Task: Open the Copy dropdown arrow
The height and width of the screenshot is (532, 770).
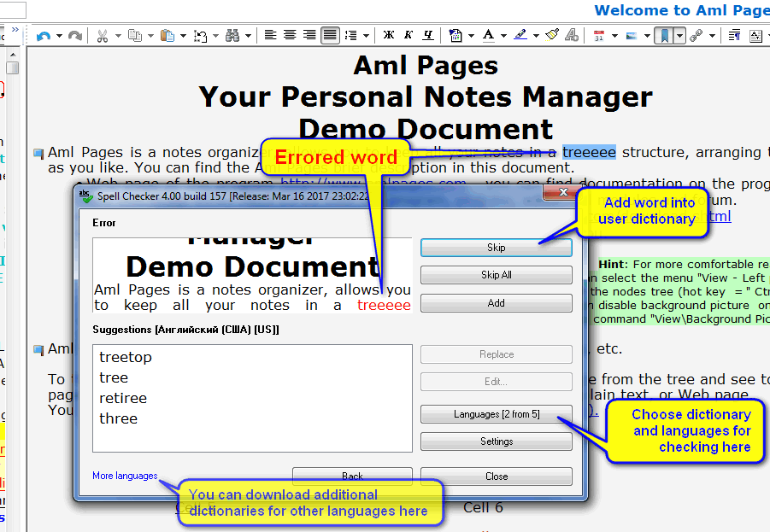Action: (150, 36)
